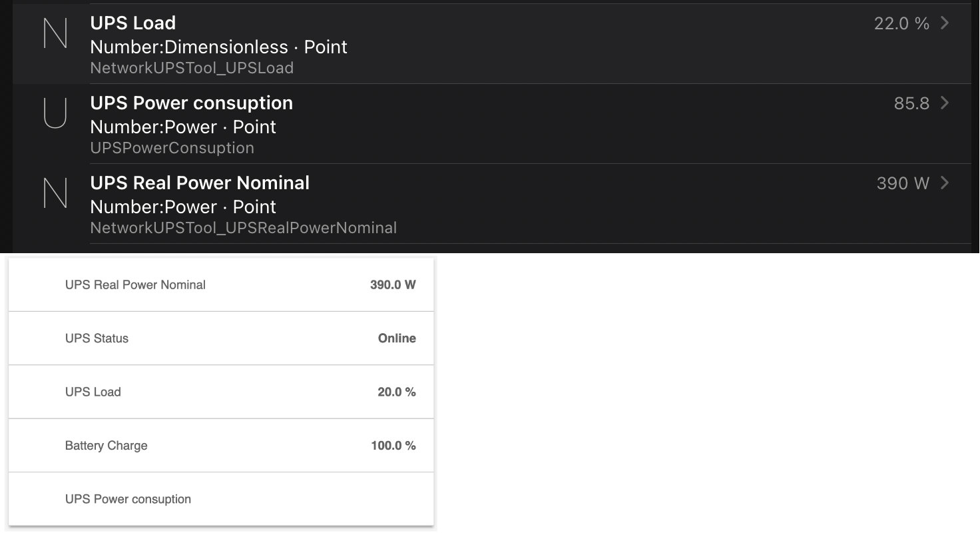Click the NetworkUPSTool_UPSLoad item name
The image size is (980, 533).
coord(192,68)
